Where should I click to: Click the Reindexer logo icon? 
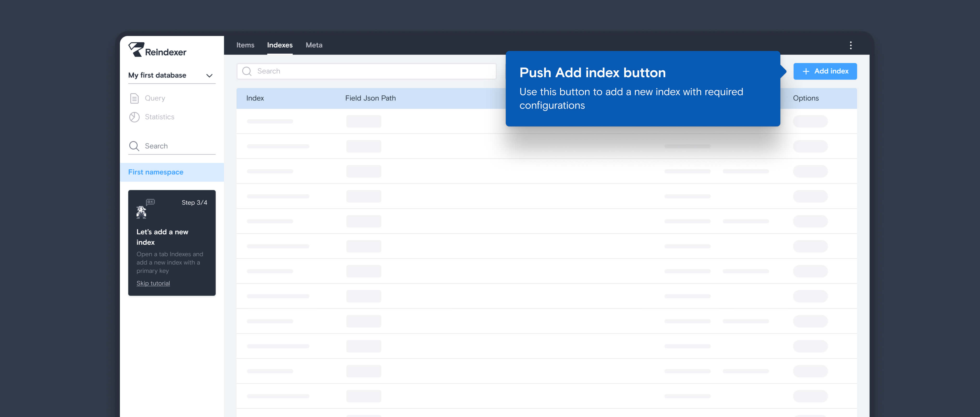click(x=136, y=50)
